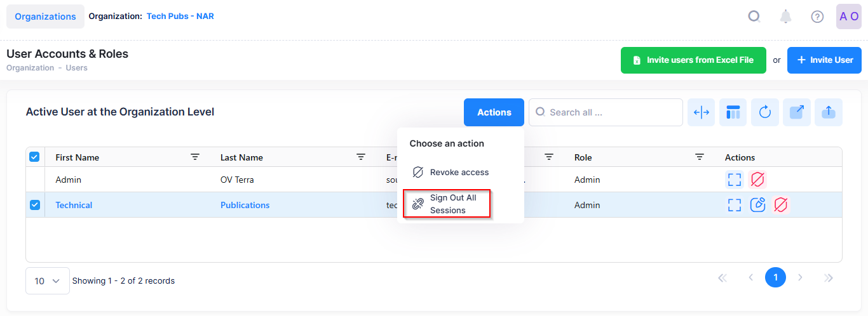Refresh the user table
Screen dimensions: 868x316
click(x=765, y=112)
